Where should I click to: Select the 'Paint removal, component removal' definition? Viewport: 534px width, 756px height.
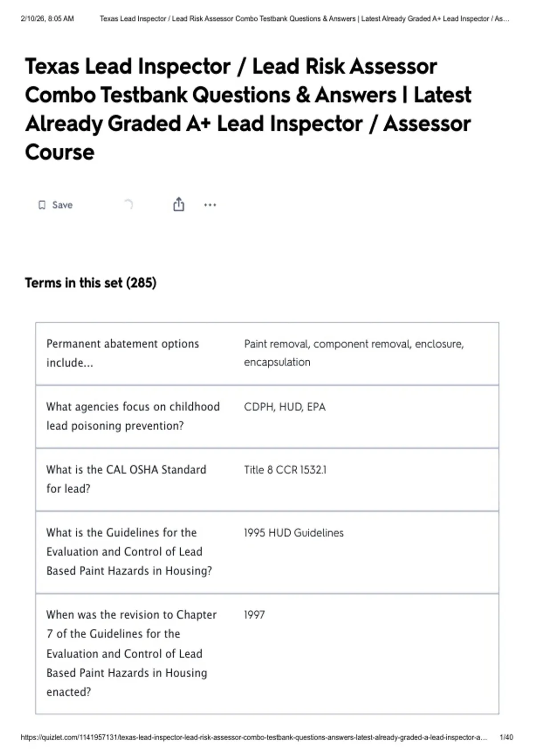click(354, 353)
